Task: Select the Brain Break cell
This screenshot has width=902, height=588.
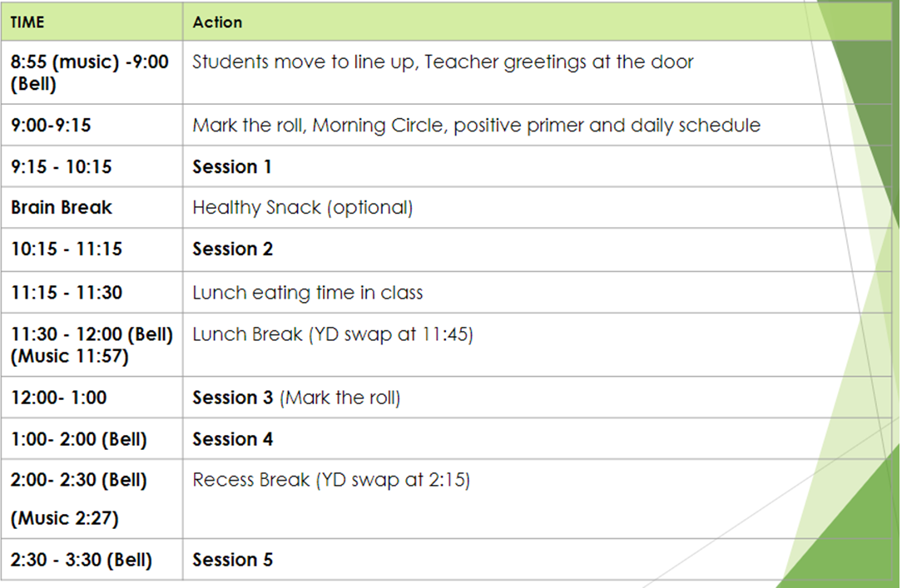Action: [x=62, y=208]
